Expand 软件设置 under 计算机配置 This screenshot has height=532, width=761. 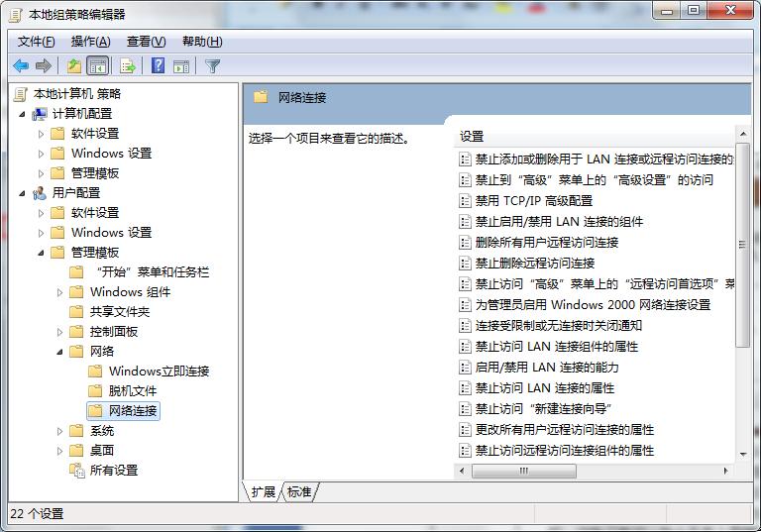click(x=42, y=134)
